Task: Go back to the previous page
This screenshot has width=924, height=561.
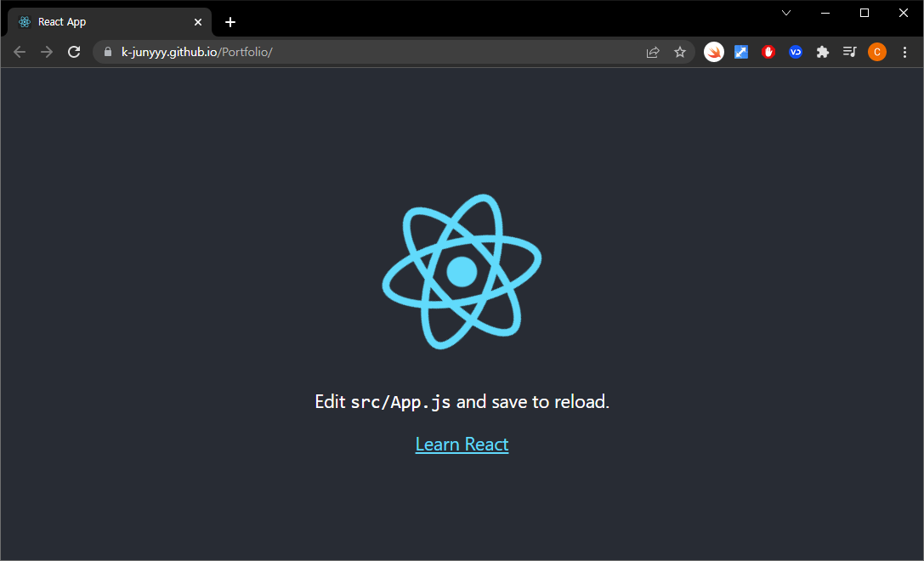Action: click(20, 52)
